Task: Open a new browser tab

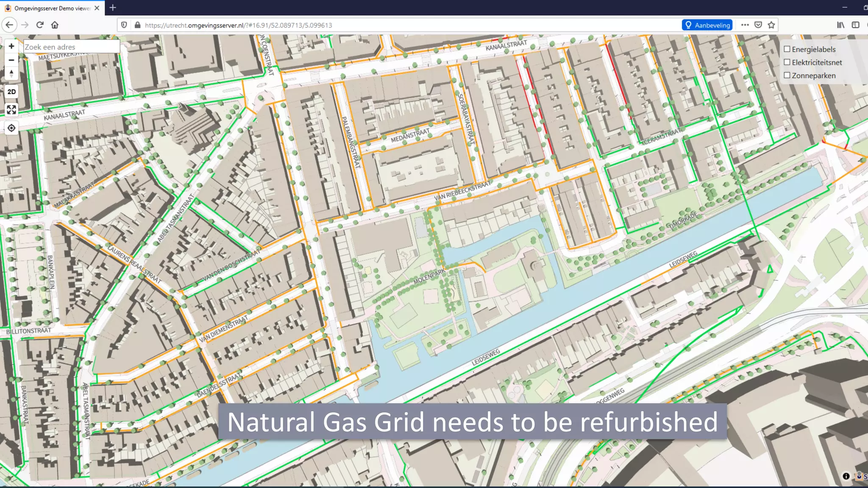Action: click(113, 8)
